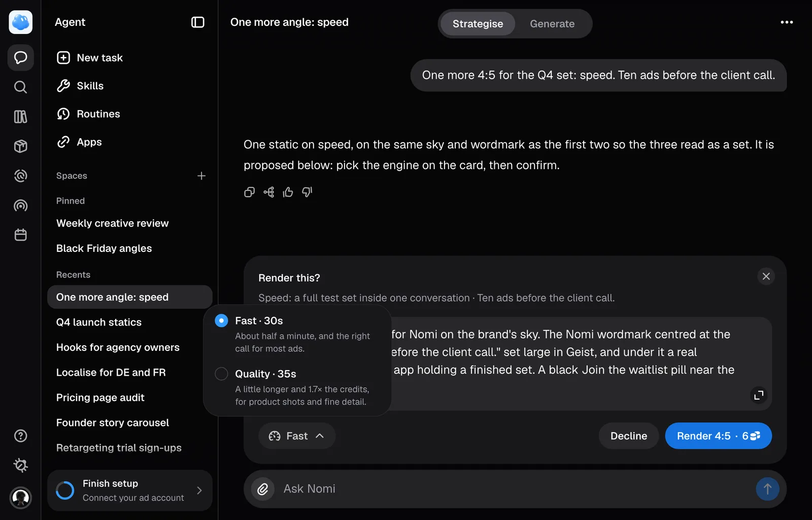The width and height of the screenshot is (812, 520).
Task: Give the response a thumbs down
Action: coord(307,192)
